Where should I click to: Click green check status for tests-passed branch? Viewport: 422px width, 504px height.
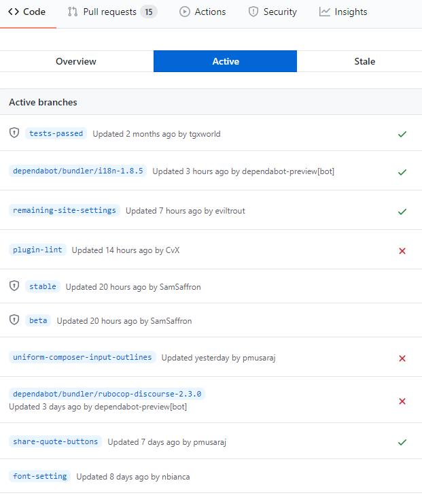tap(402, 134)
